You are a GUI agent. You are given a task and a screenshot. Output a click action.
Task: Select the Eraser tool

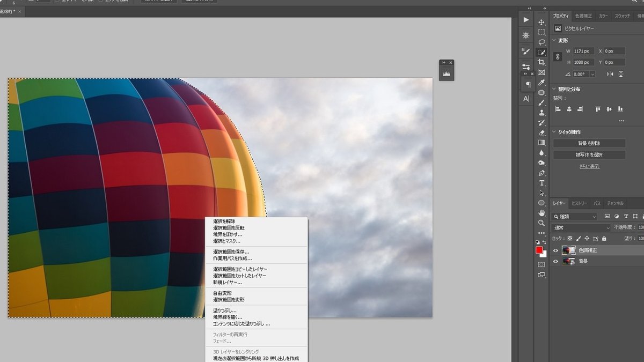click(541, 132)
